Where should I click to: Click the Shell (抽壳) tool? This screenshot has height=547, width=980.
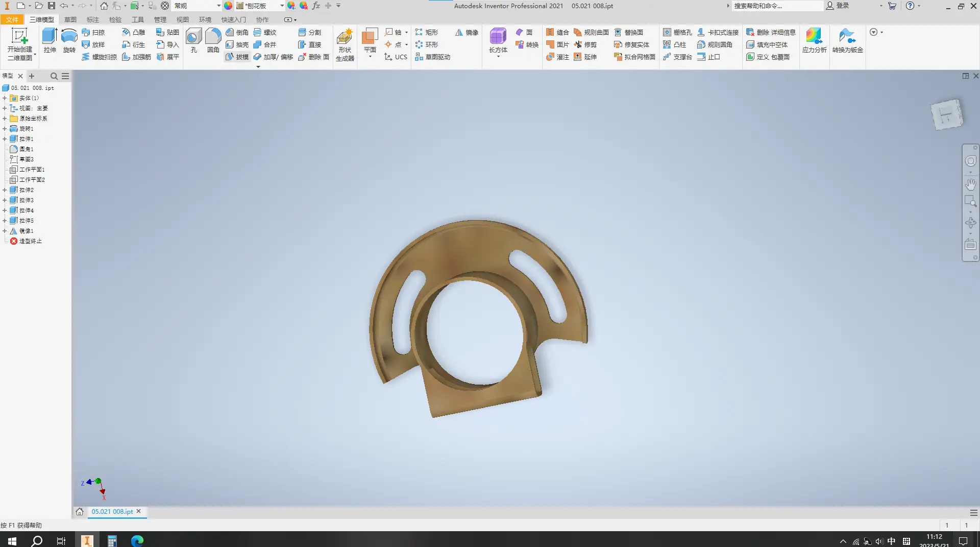[237, 44]
